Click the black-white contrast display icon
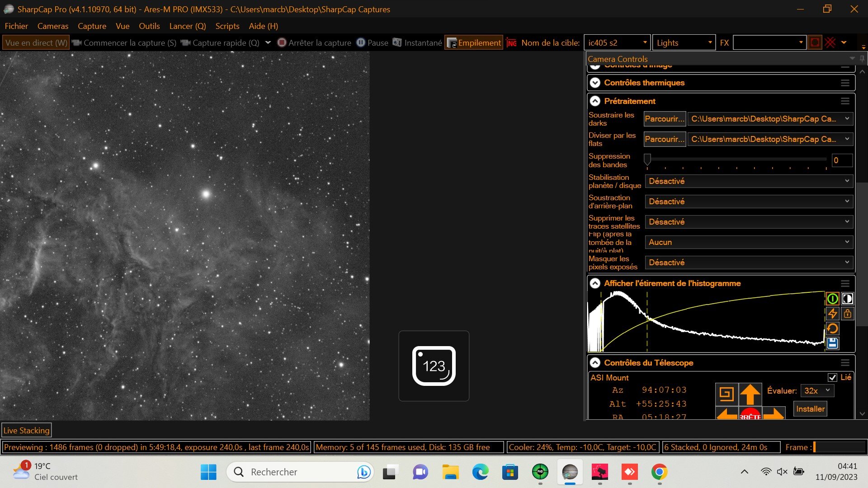 click(848, 299)
